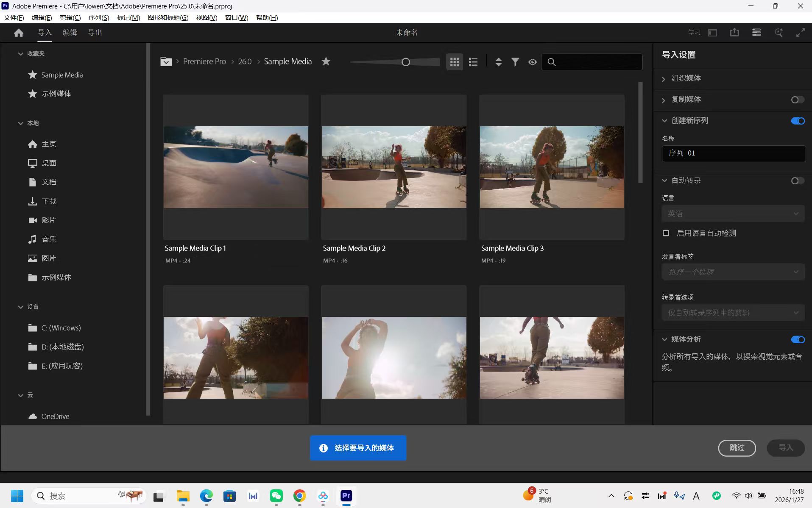The width and height of the screenshot is (812, 508).
Task: Open the folder location dropdown in breadcrumb
Action: 166,62
